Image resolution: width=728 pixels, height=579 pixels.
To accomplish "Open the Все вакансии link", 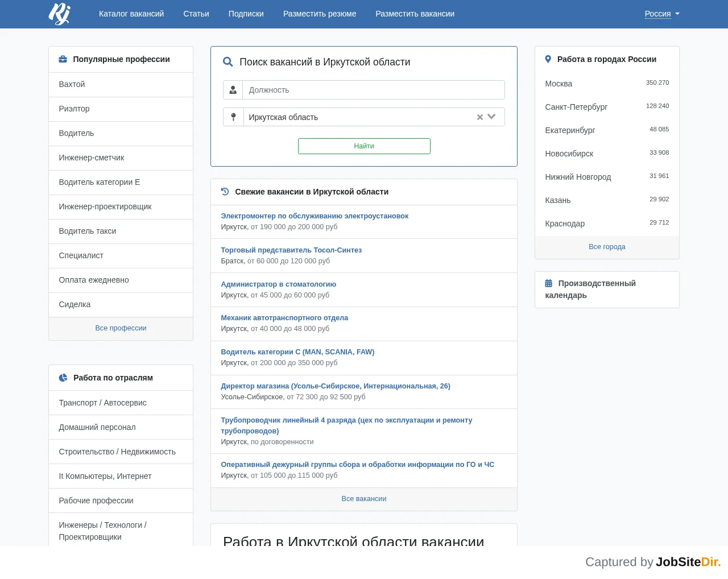I will point(364,499).
